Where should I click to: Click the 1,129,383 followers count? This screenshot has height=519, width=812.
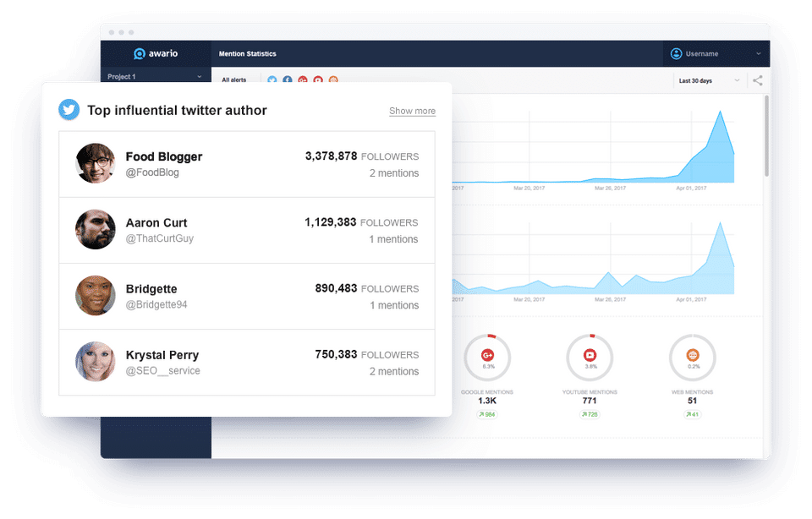[x=331, y=222]
